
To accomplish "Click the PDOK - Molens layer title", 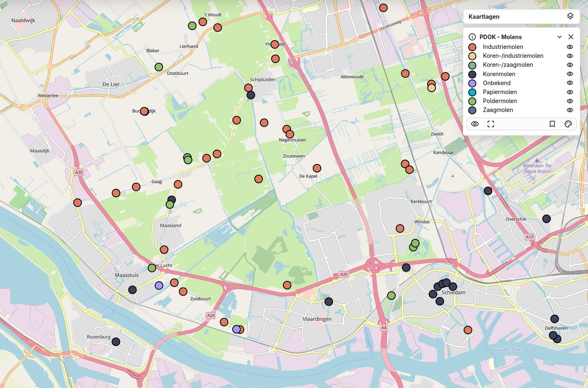I will click(x=500, y=37).
